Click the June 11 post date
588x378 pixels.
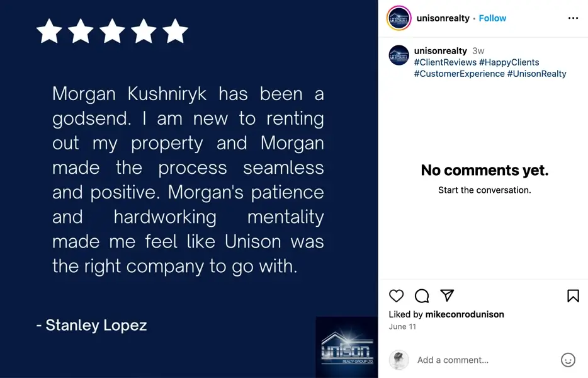[402, 326]
